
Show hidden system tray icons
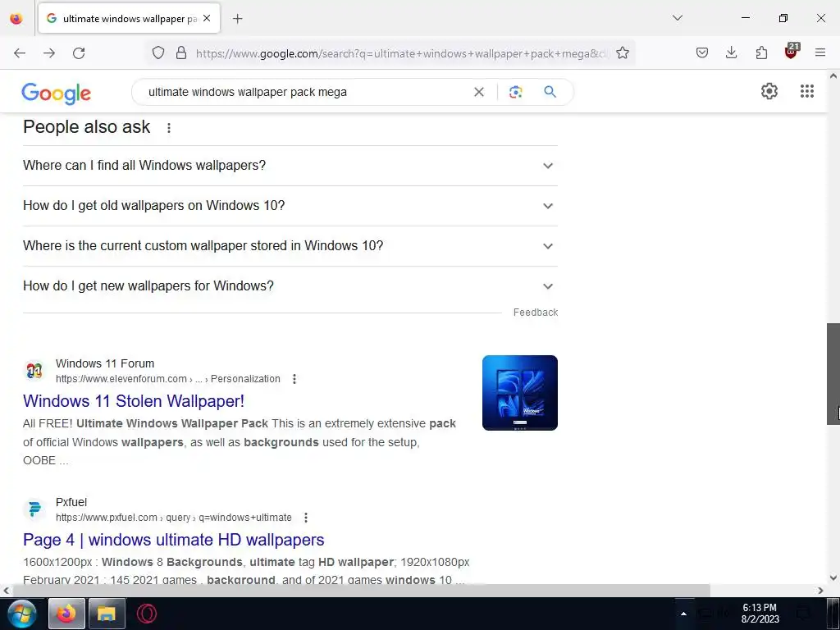(x=683, y=614)
